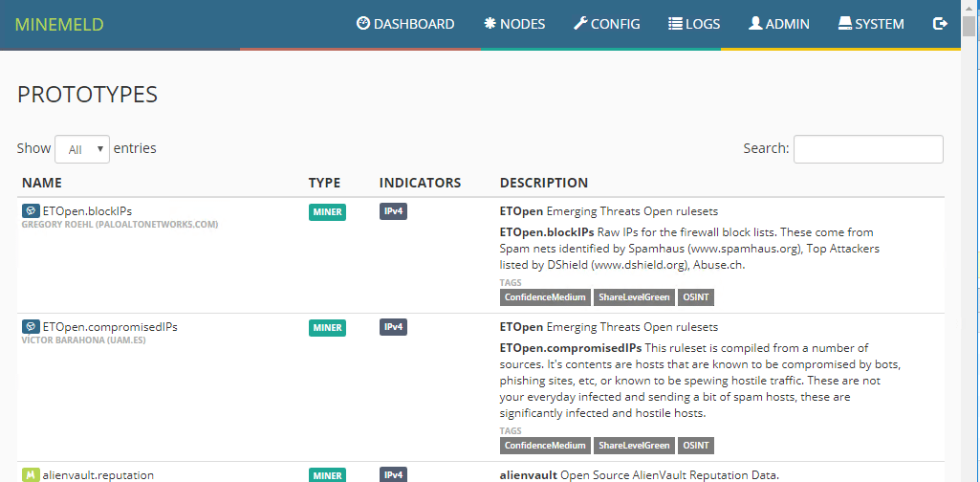Click the ETOpen.compromisedIPs prototype icon

point(31,327)
